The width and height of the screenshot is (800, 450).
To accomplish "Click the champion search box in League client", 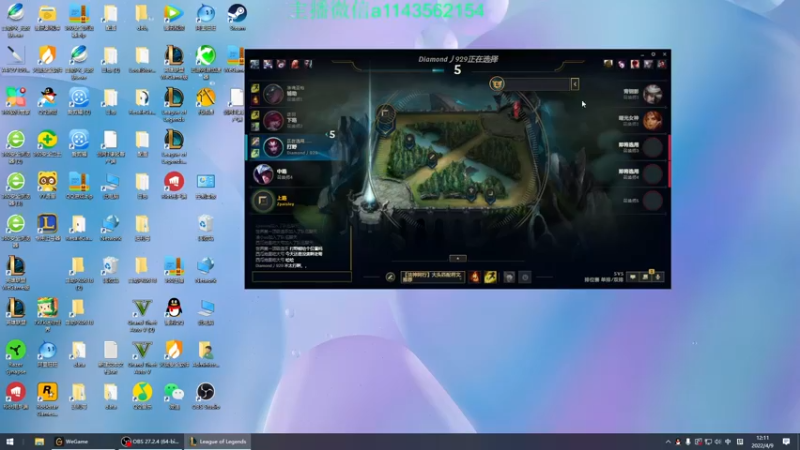I will click(537, 84).
